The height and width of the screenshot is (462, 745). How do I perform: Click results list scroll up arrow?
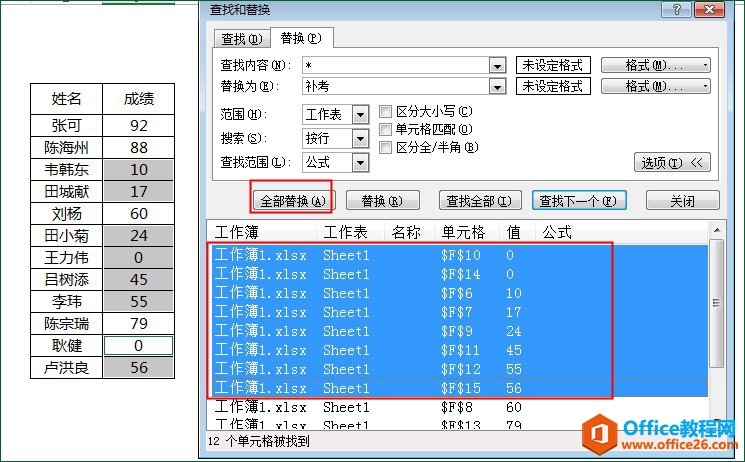(717, 230)
